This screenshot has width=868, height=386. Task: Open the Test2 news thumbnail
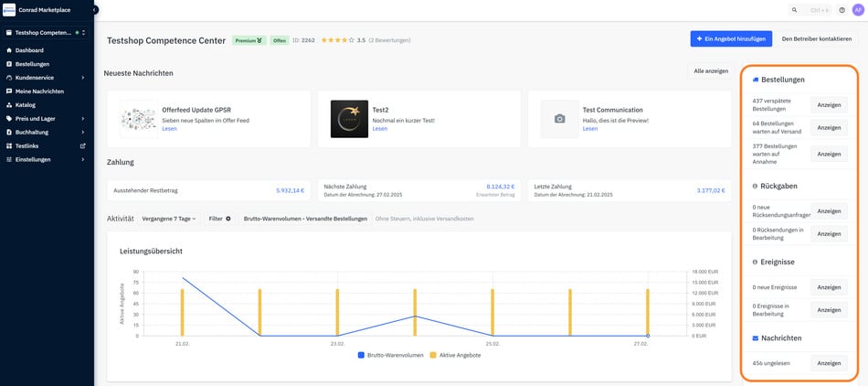pyautogui.click(x=349, y=119)
